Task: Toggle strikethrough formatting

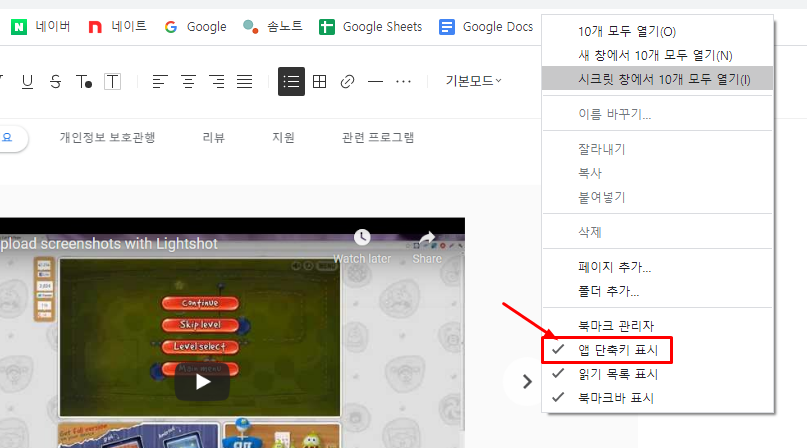Action: [x=56, y=81]
